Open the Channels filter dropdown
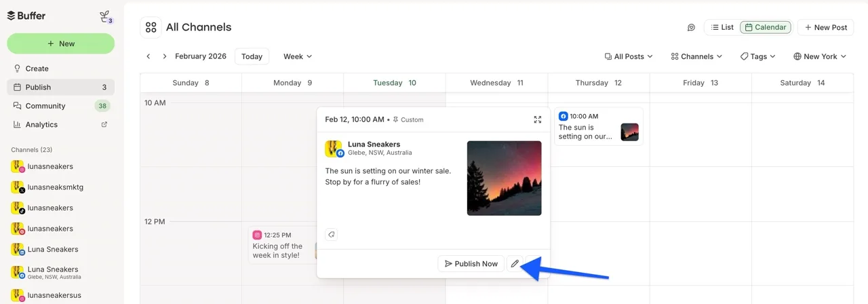868x304 pixels. [x=696, y=56]
